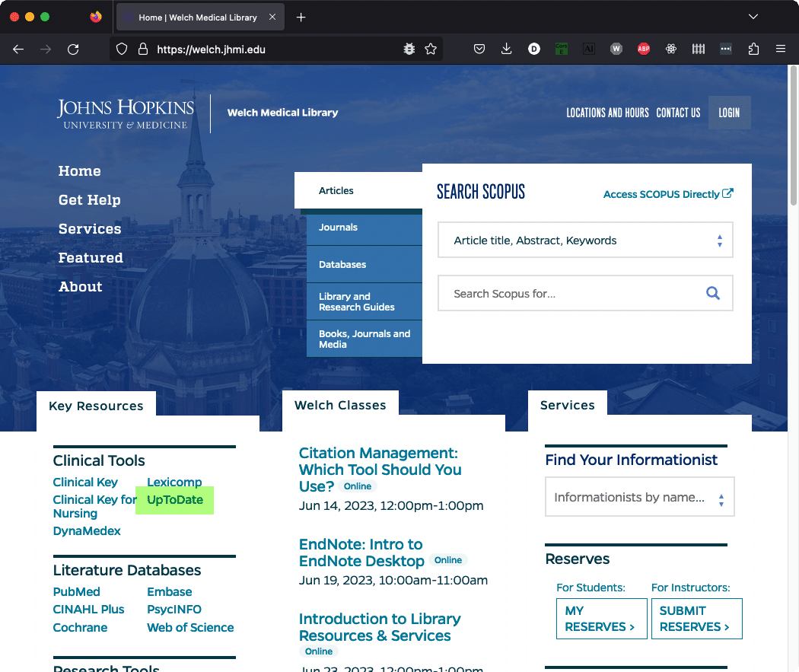Open the Informationists by name dropdown
799x672 pixels.
click(x=639, y=497)
